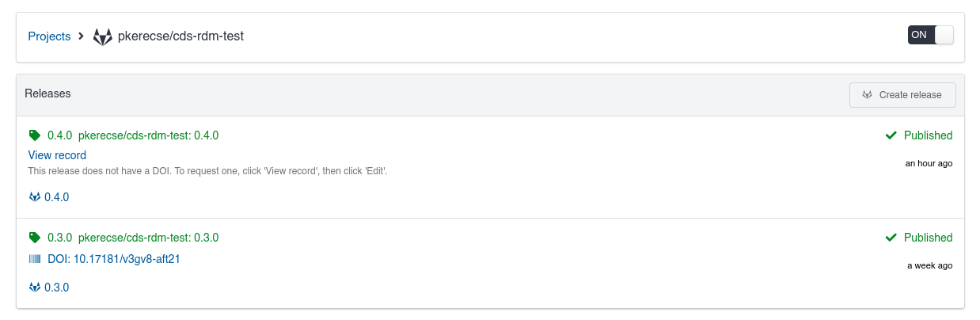The width and height of the screenshot is (980, 320).
Task: Click the GitLab icon beside the 0.4.0 tag link
Action: [x=35, y=197]
